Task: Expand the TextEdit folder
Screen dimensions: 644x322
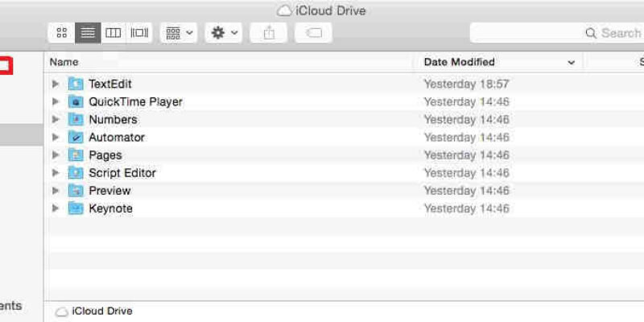Action: coord(56,84)
